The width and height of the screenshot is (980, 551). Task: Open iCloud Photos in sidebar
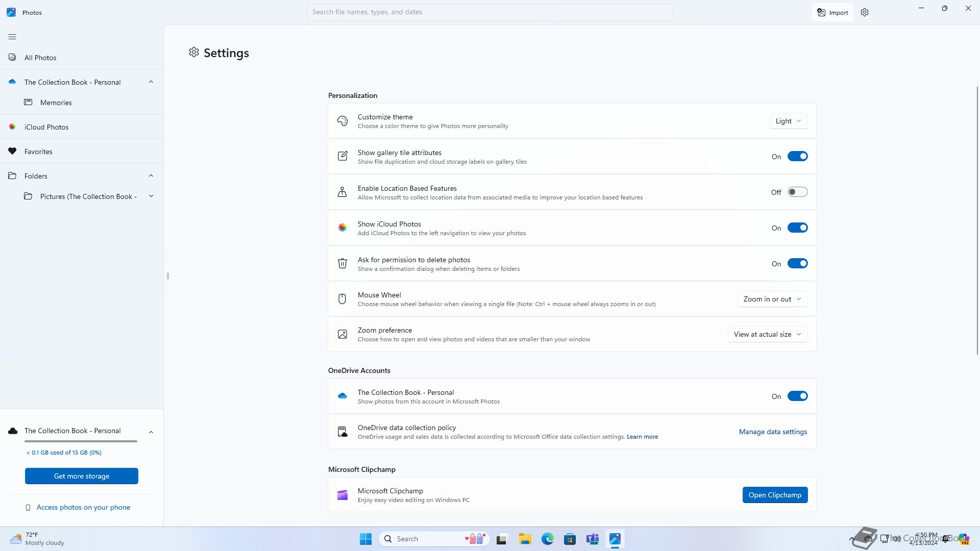[x=82, y=127]
